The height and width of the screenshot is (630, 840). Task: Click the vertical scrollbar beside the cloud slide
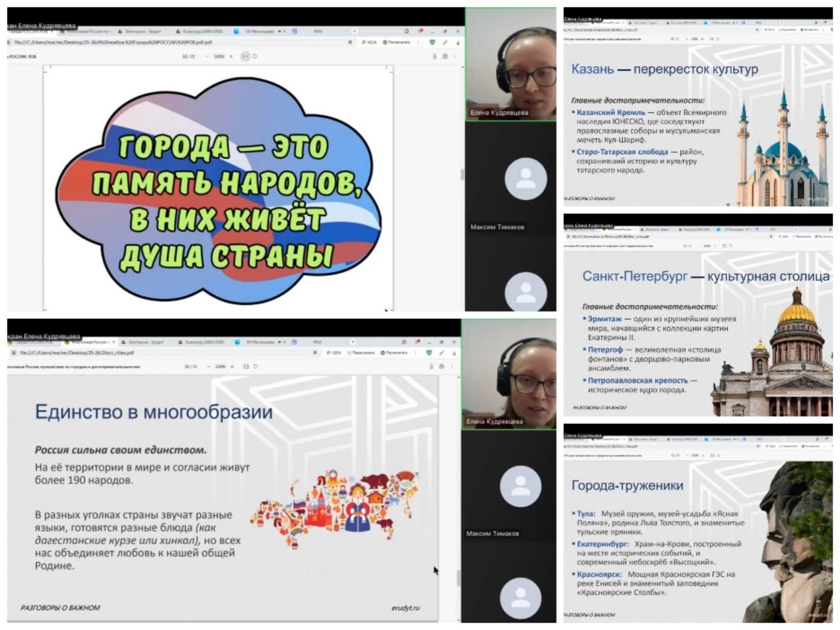[461, 175]
